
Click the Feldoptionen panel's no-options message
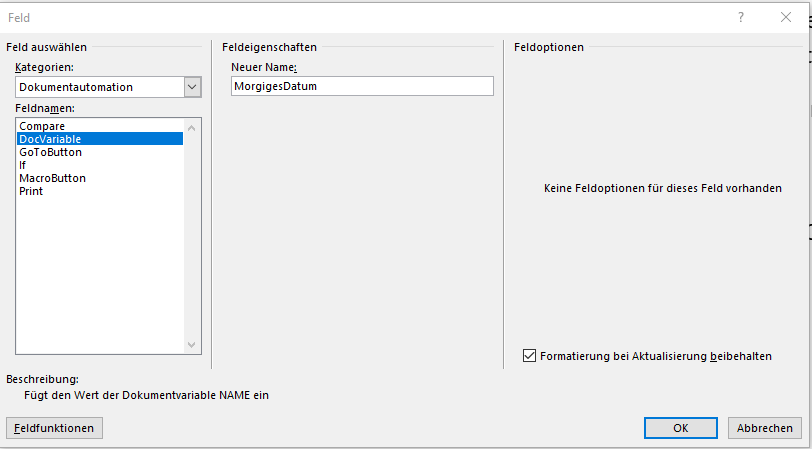pyautogui.click(x=662, y=187)
